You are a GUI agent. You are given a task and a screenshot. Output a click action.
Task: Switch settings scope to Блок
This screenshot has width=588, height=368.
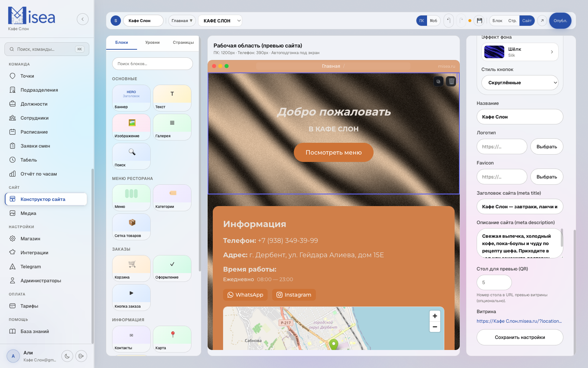(x=497, y=21)
